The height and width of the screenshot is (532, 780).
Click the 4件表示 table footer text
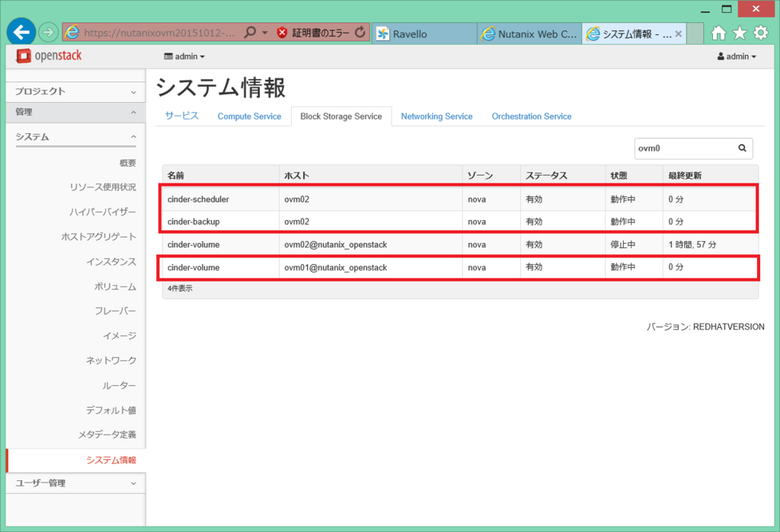tap(180, 288)
